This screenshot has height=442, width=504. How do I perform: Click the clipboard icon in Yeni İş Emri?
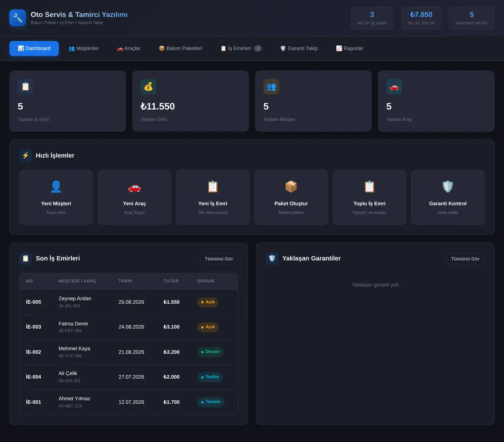click(213, 187)
